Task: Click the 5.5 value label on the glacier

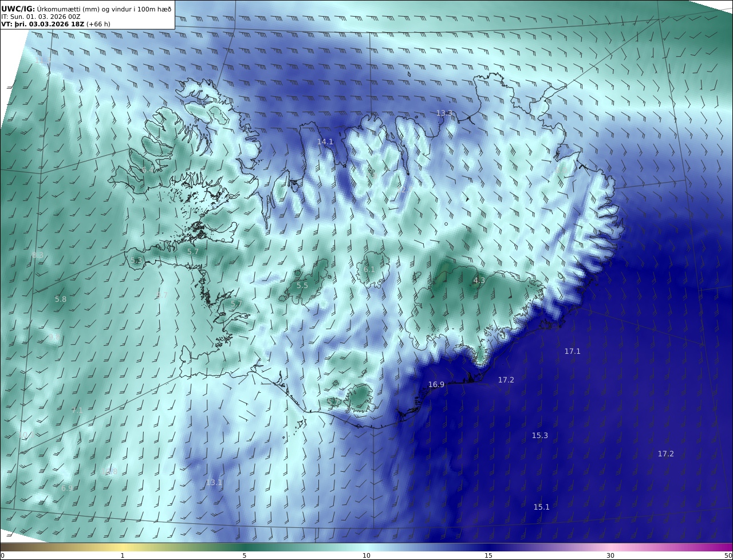Action: [302, 285]
